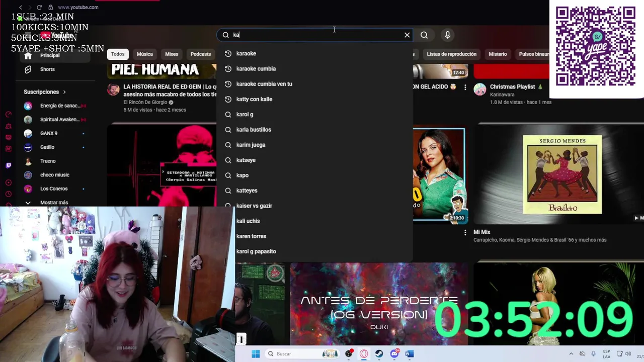The image size is (644, 362).
Task: Open 'Spiritual Awaken...' subscription channel
Action: click(x=55, y=120)
